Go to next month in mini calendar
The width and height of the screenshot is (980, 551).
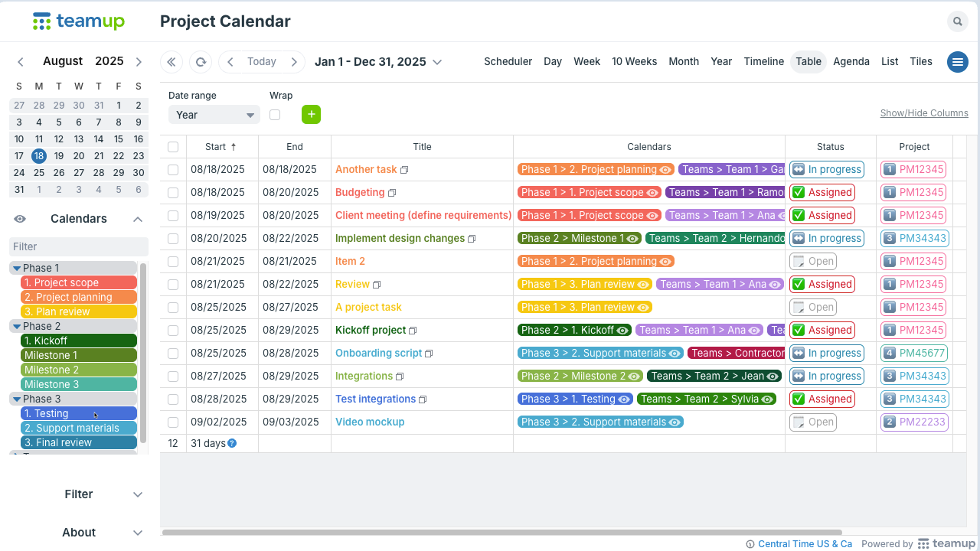[139, 62]
